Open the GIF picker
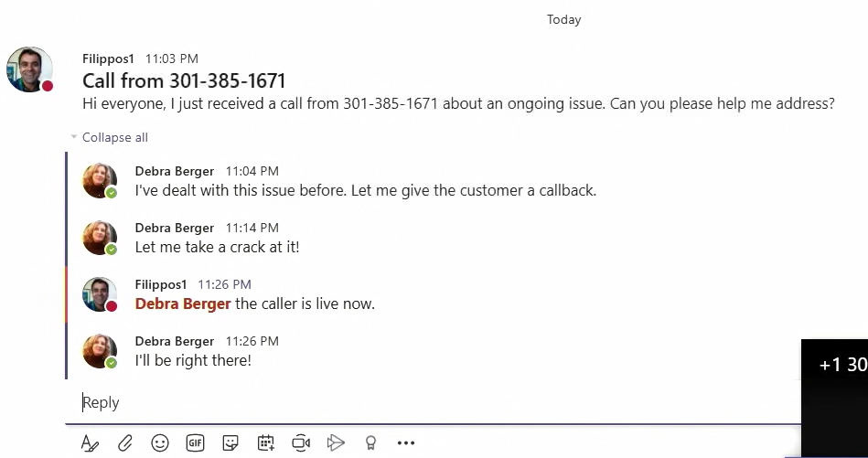The image size is (868, 458). click(x=195, y=443)
